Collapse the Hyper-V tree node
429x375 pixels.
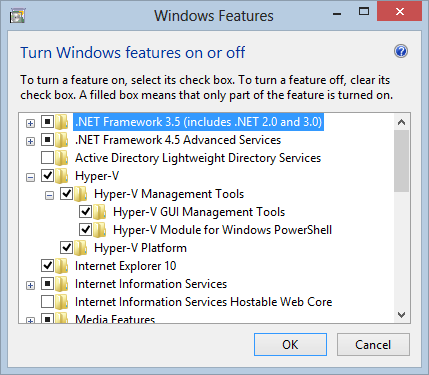coord(30,177)
